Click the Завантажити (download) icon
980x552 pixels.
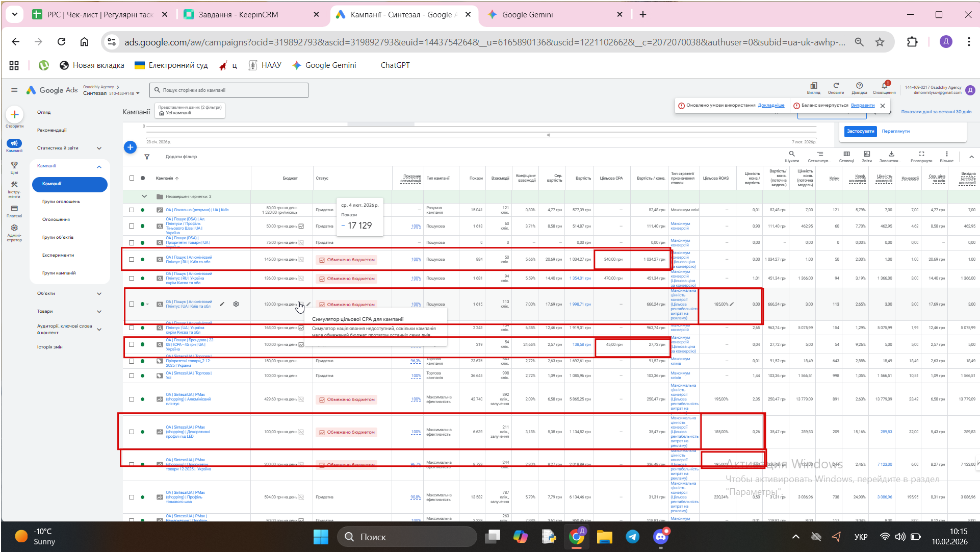(x=891, y=154)
